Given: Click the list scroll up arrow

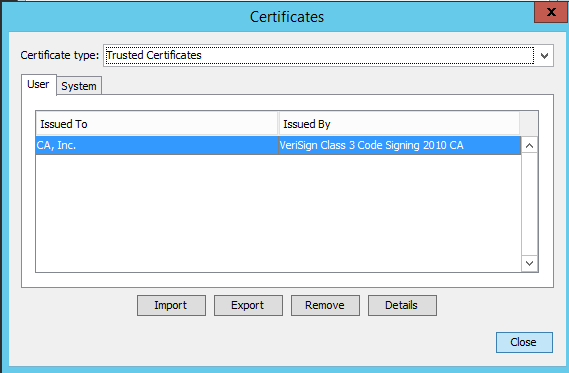Looking at the screenshot, I should point(529,146).
